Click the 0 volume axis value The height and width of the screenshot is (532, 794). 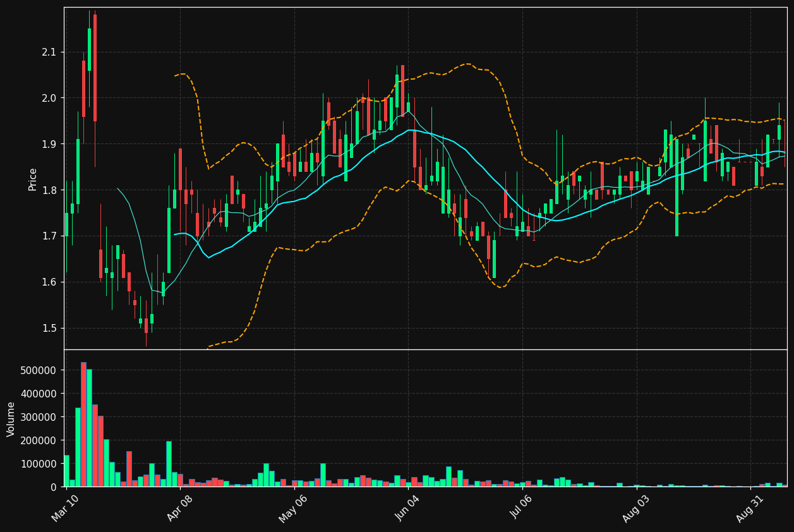[x=53, y=487]
